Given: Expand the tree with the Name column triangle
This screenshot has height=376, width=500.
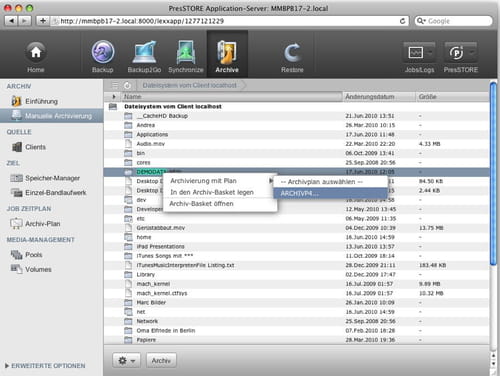Looking at the screenshot, I should pyautogui.click(x=114, y=97).
